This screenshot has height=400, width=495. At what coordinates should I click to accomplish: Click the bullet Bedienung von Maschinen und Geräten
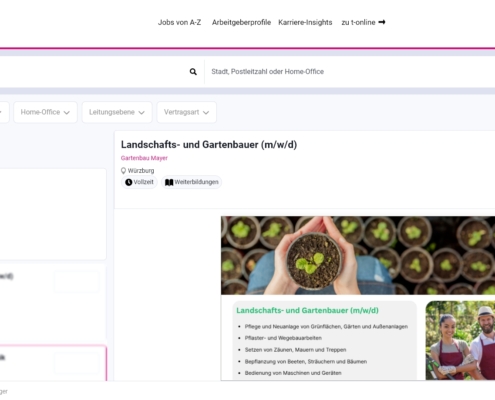pos(293,373)
